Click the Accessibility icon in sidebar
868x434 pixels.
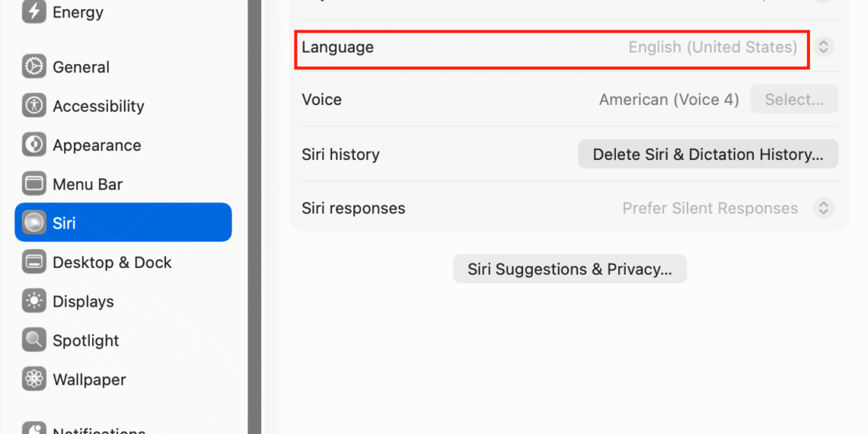34,106
